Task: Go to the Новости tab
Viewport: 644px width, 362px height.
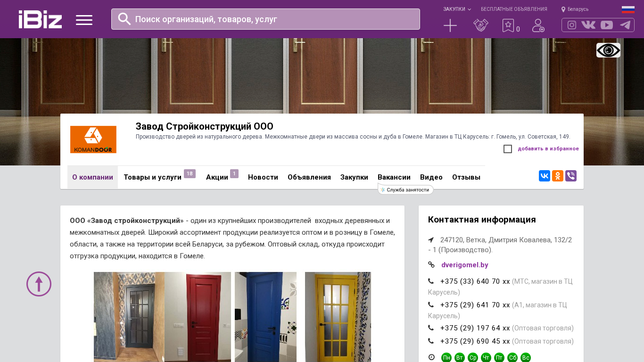Action: coord(263,177)
